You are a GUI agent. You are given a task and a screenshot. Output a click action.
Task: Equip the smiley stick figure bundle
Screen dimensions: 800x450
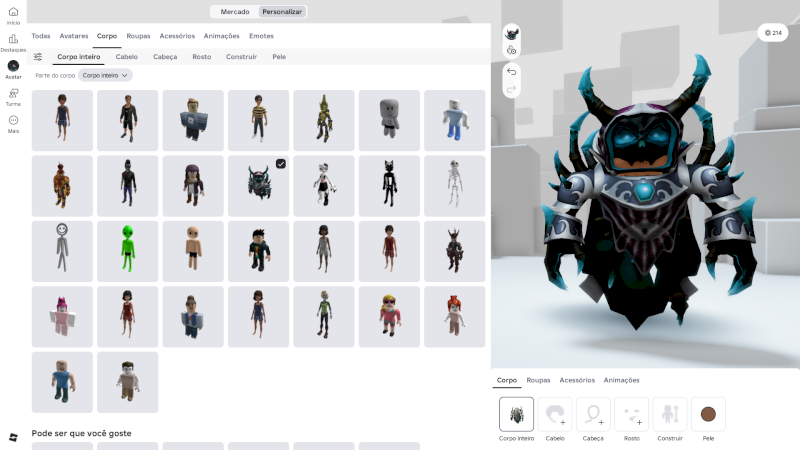coord(62,251)
